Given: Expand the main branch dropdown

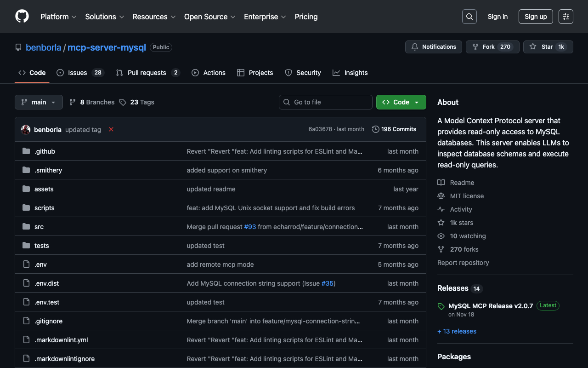Looking at the screenshot, I should pos(39,102).
